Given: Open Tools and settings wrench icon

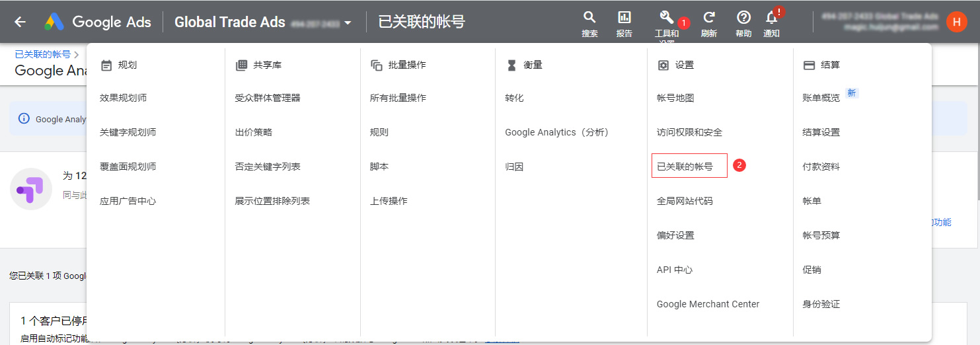Looking at the screenshot, I should point(666,18).
